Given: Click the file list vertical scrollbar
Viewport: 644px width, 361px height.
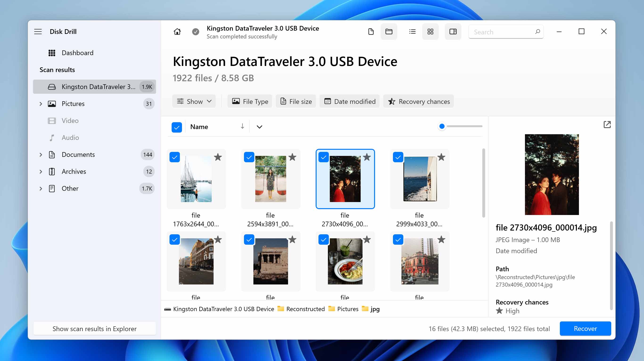Looking at the screenshot, I should tap(483, 183).
